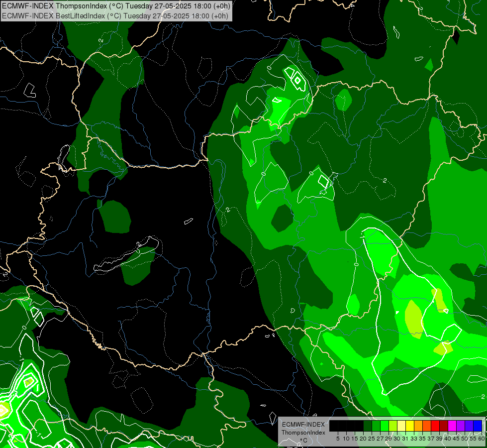Click the black legend swatch between 15 and 20

pyautogui.click(x=359, y=426)
